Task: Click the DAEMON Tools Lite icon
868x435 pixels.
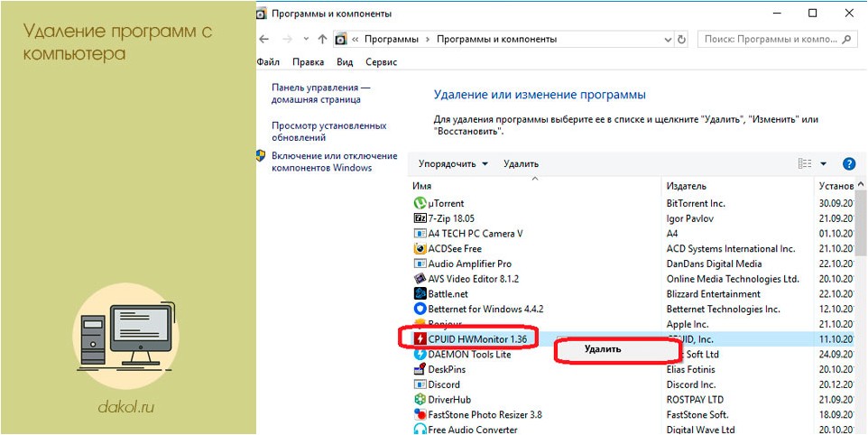Action: click(420, 354)
